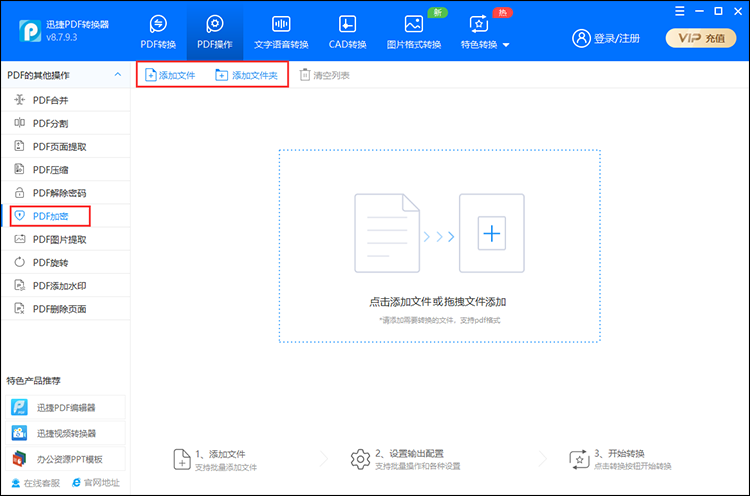Open the 图片格式转换 tab
Viewport: 750px width, 496px height.
414,32
